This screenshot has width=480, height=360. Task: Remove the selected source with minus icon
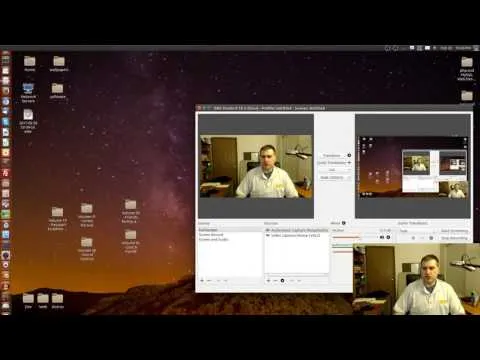pyautogui.click(x=276, y=281)
